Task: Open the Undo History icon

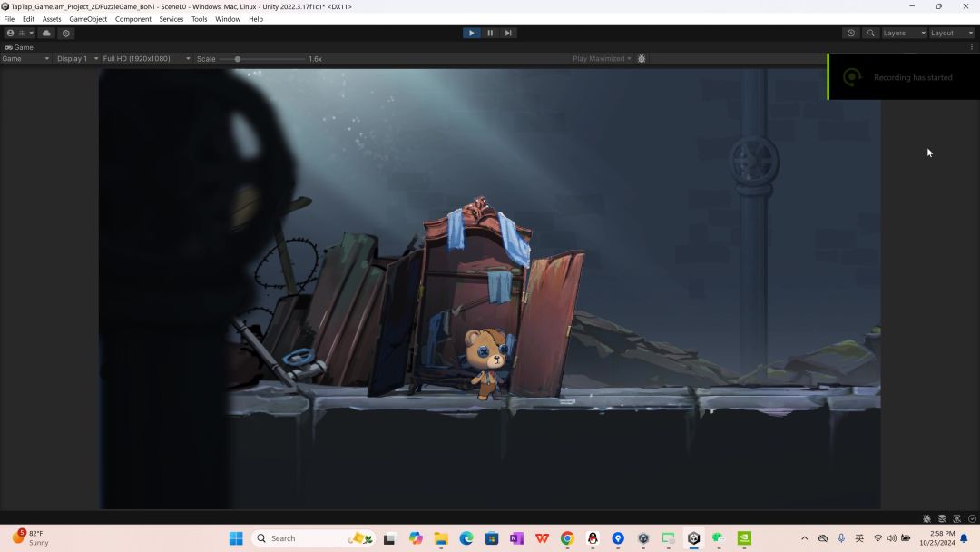Action: point(850,33)
